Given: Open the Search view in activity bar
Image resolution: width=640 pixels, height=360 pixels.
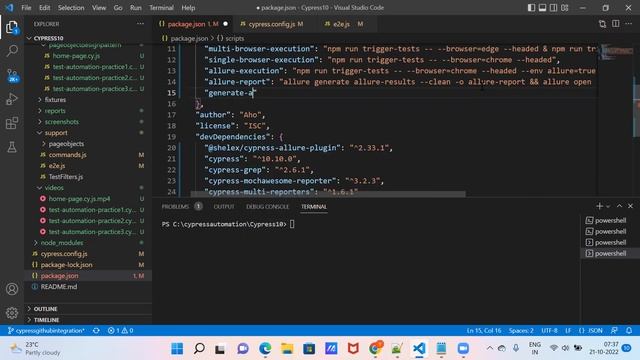Looking at the screenshot, I should [x=12, y=51].
